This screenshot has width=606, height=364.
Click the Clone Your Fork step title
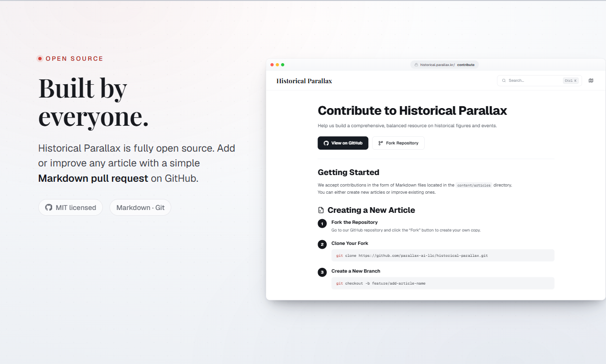[x=350, y=243]
